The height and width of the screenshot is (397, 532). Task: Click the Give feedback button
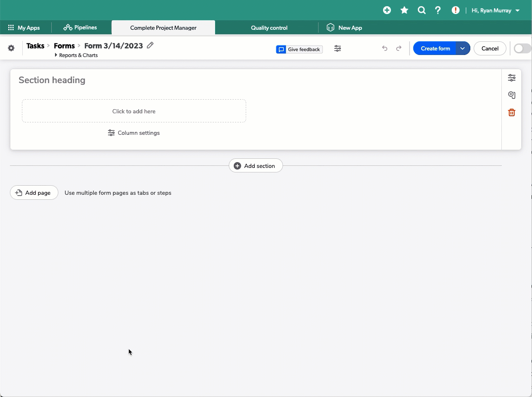(299, 49)
